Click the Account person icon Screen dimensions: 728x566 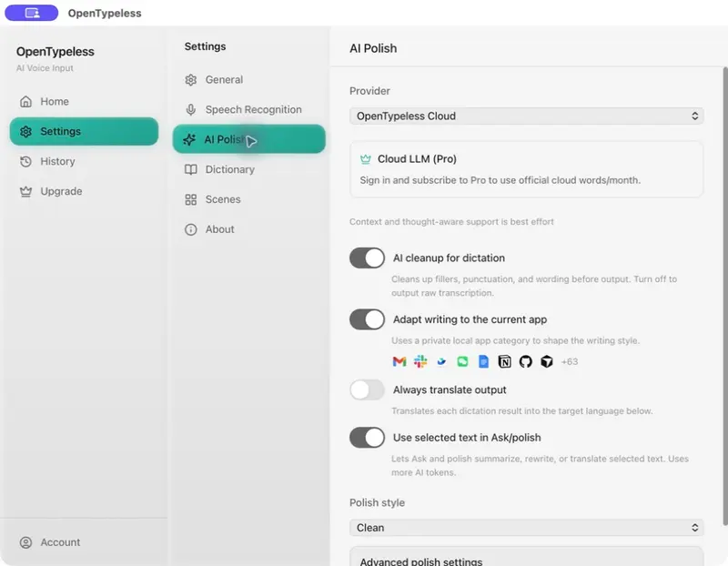click(x=26, y=542)
